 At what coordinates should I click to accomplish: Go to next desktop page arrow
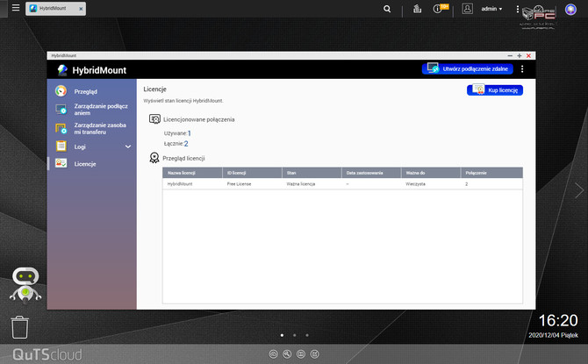click(579, 190)
